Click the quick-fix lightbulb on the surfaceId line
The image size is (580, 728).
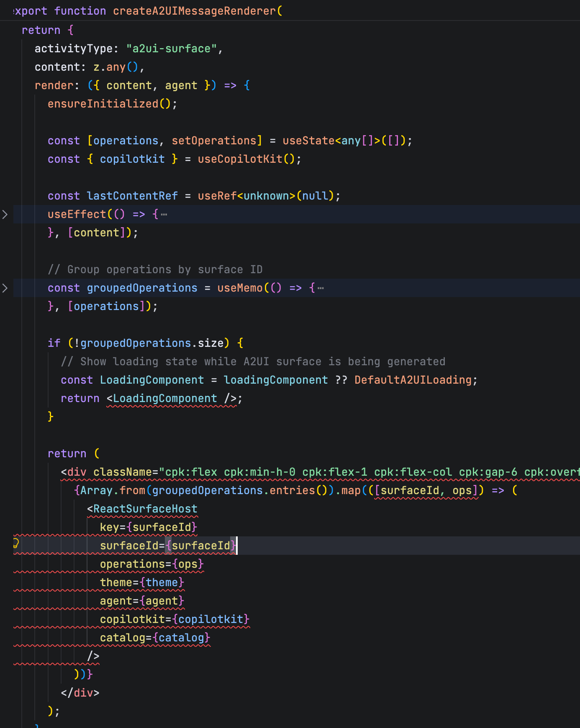point(16,543)
